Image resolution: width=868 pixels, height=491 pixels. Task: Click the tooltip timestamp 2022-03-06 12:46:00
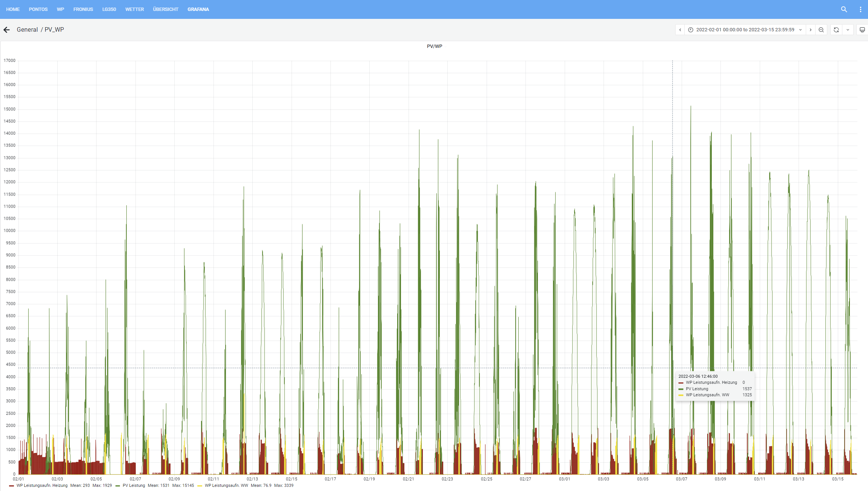(698, 377)
